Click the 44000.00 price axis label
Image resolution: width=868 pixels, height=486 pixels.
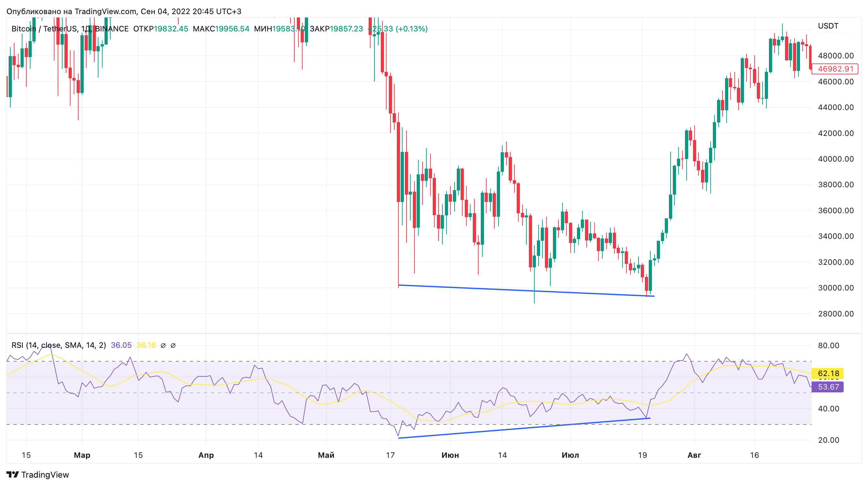836,107
